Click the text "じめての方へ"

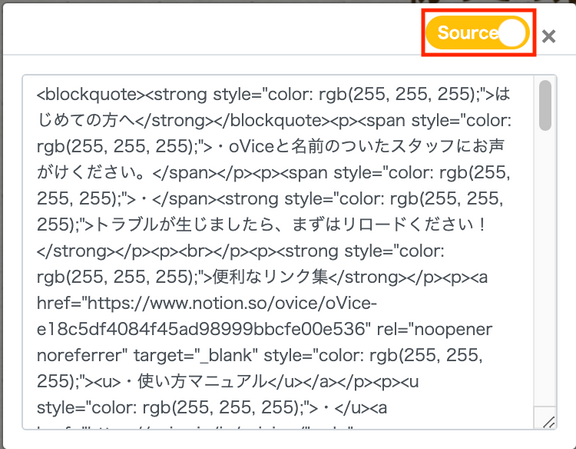pos(86,121)
